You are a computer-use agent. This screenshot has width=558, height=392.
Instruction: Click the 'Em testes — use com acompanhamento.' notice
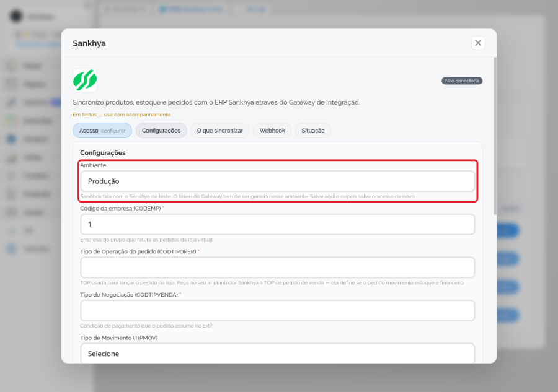[x=122, y=115]
